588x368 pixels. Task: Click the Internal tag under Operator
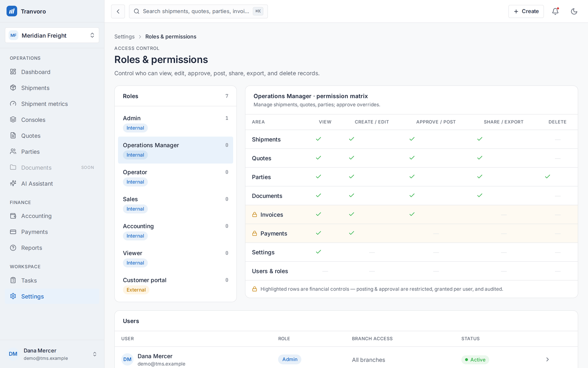click(135, 182)
